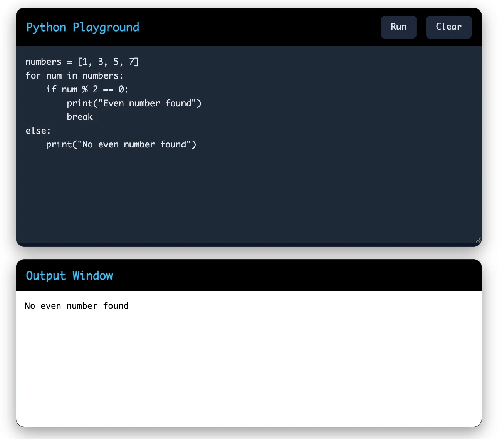The height and width of the screenshot is (439, 504).
Task: Click the print("No even number found") line
Action: (x=121, y=144)
